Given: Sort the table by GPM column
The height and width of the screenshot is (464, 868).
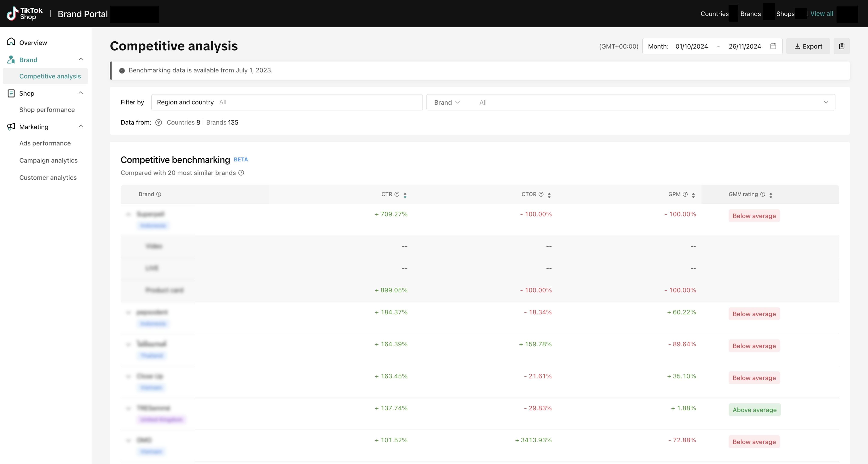Looking at the screenshot, I should pyautogui.click(x=693, y=195).
